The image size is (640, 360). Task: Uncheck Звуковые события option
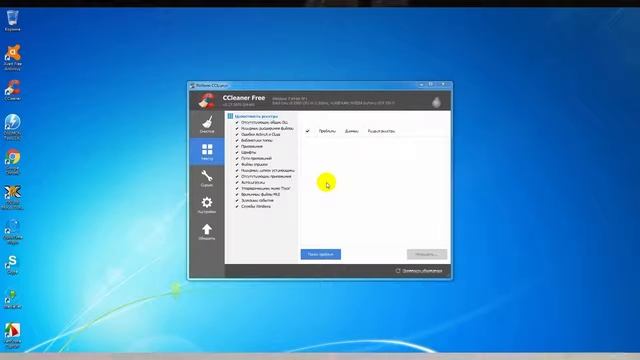[x=237, y=200]
